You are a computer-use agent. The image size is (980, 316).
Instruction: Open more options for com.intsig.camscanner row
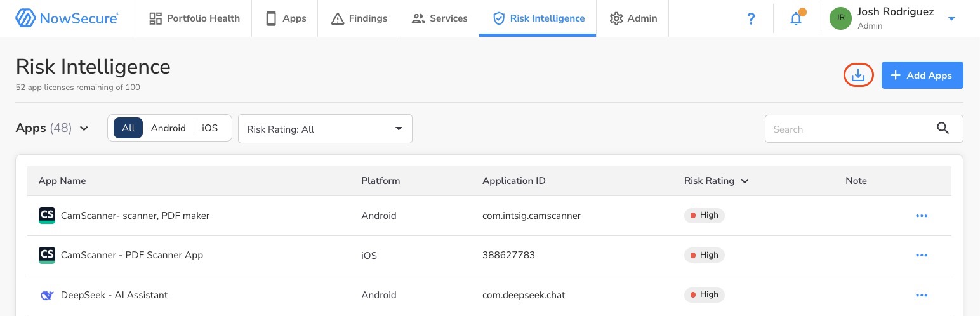922,216
